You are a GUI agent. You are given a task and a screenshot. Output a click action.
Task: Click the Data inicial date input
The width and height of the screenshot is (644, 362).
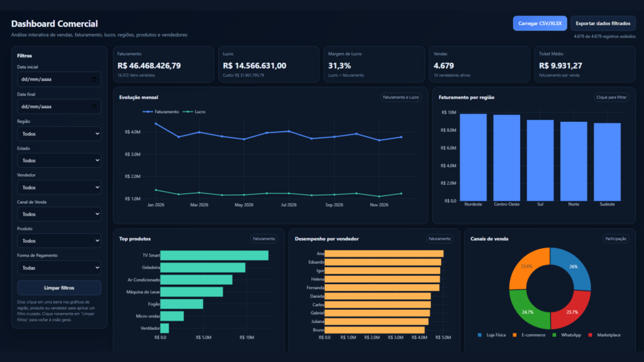coord(59,79)
